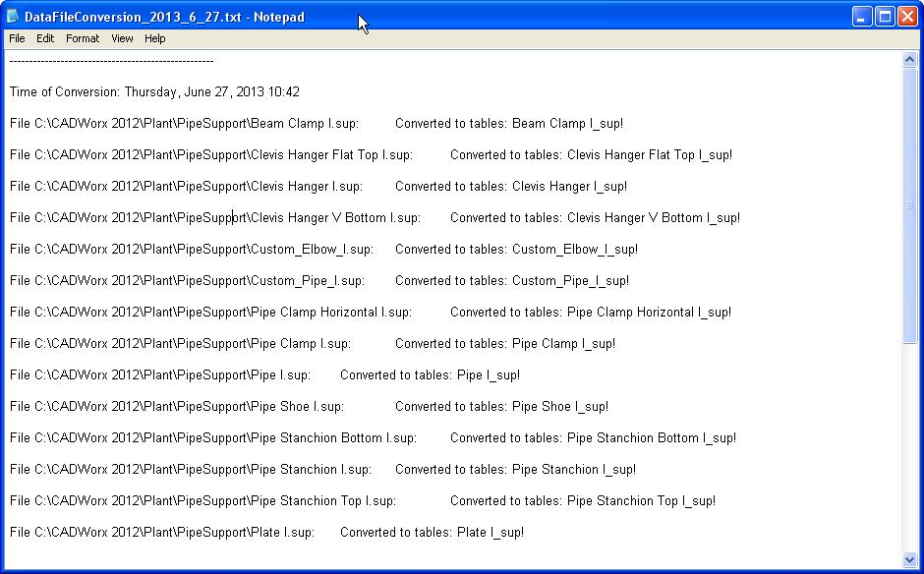The image size is (924, 574).
Task: Click the vertical scrollbar thumb
Action: [x=909, y=205]
